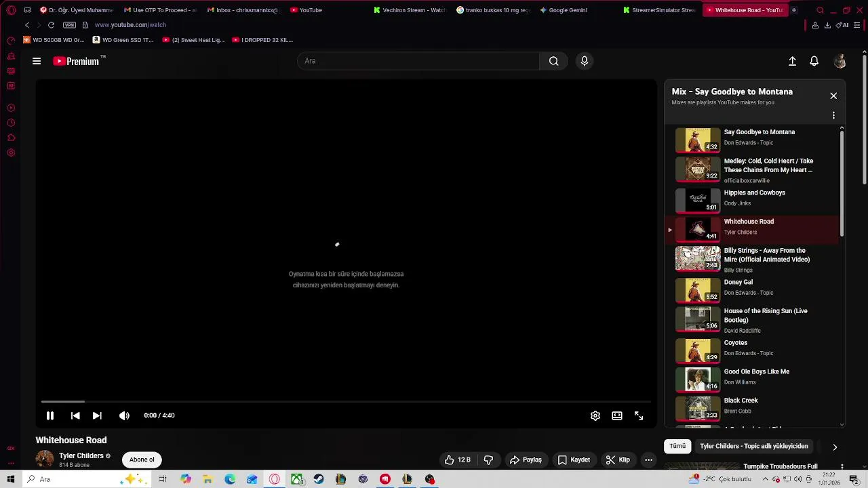Screen dimensions: 868x488
Task: Click the YouTube search field Ara
Action: [x=418, y=61]
